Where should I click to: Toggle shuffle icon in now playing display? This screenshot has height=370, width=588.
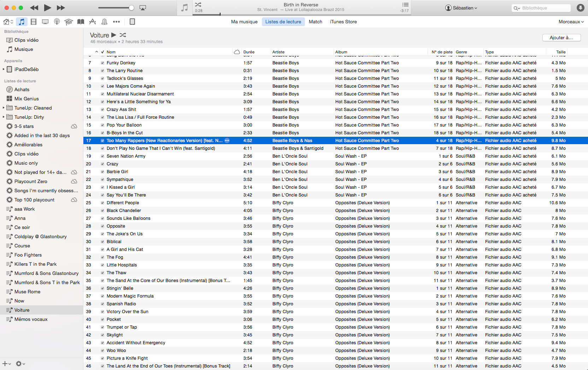198,5
